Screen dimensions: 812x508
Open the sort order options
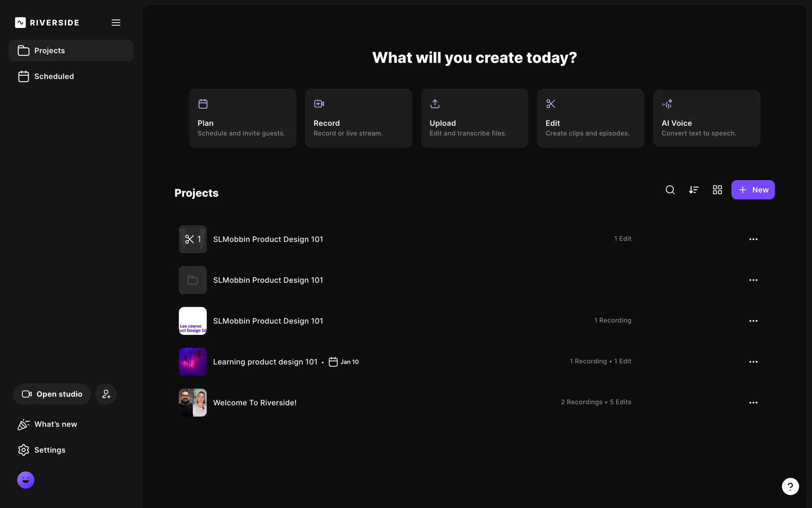[x=694, y=190]
